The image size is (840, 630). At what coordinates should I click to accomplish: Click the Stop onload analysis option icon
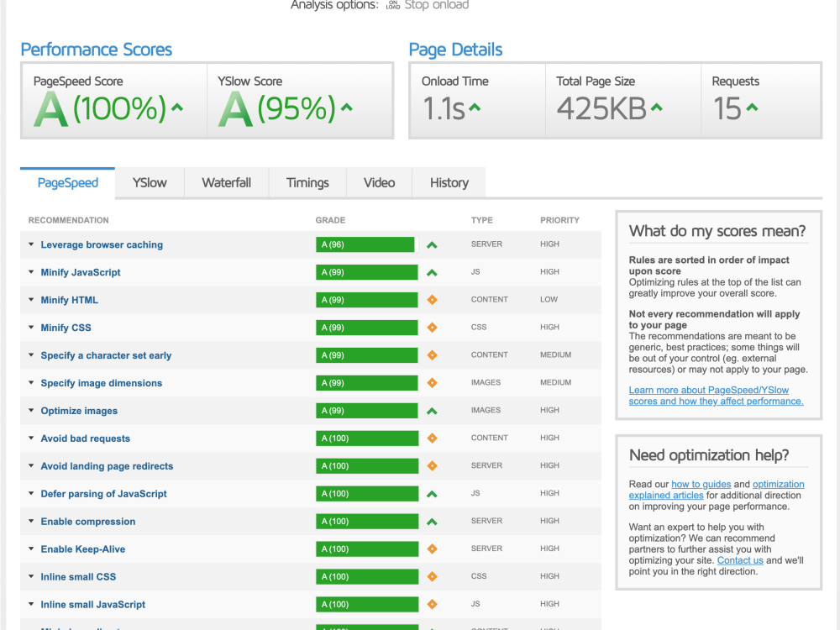pos(392,5)
